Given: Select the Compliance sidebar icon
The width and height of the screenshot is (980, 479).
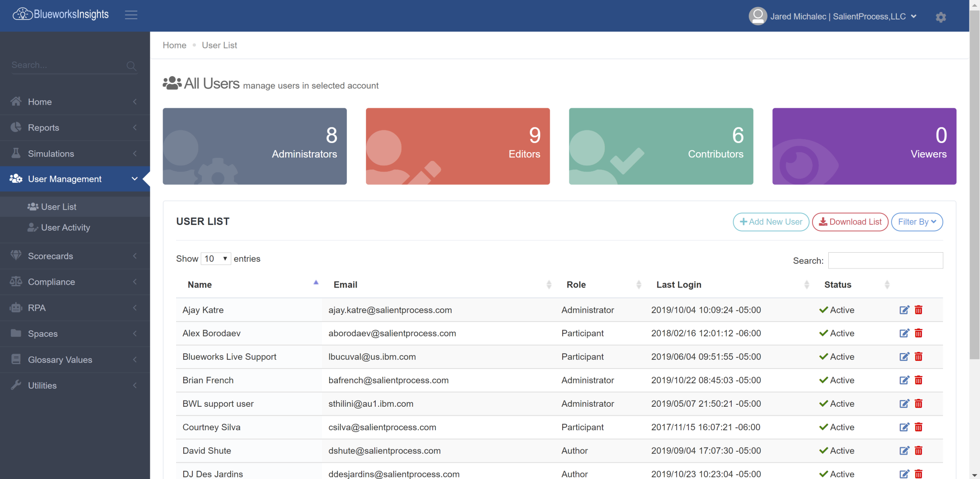Looking at the screenshot, I should [15, 281].
